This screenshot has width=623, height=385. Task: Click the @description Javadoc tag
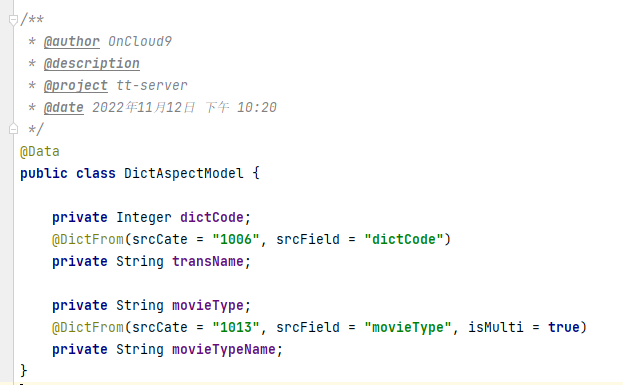coord(92,64)
